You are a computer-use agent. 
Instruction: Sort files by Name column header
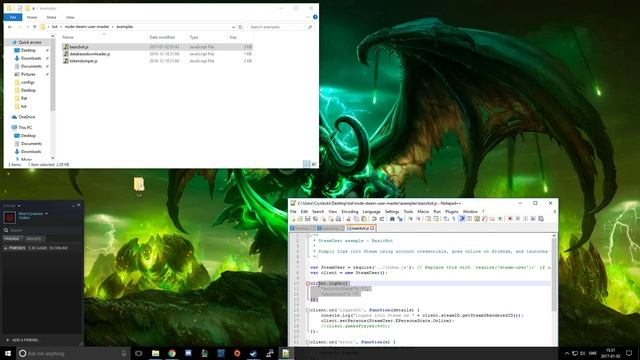coord(68,37)
